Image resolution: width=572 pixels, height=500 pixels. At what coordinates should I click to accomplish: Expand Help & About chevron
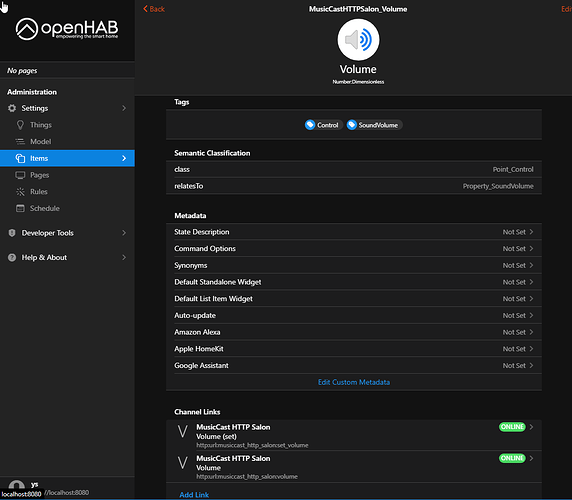click(124, 257)
